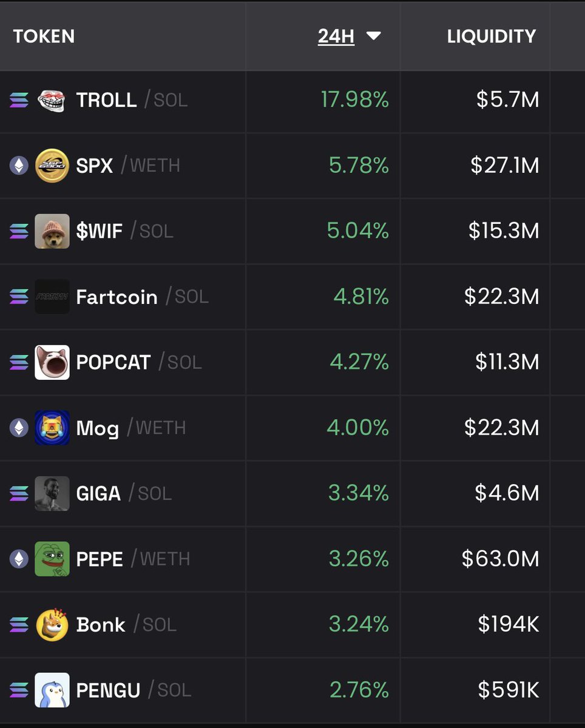Screen dimensions: 585x728
Task: Click the Ethereum chain icon beside SPX
Action: tap(19, 166)
